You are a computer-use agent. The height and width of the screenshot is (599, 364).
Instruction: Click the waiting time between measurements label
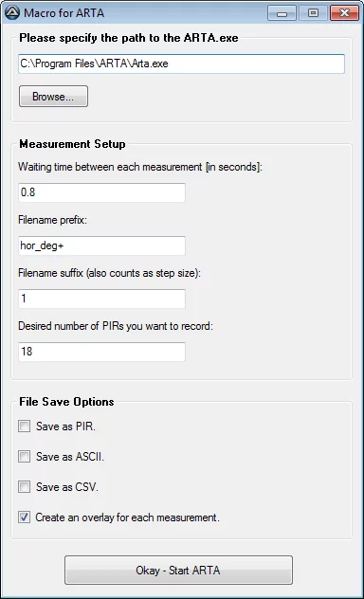tap(140, 168)
